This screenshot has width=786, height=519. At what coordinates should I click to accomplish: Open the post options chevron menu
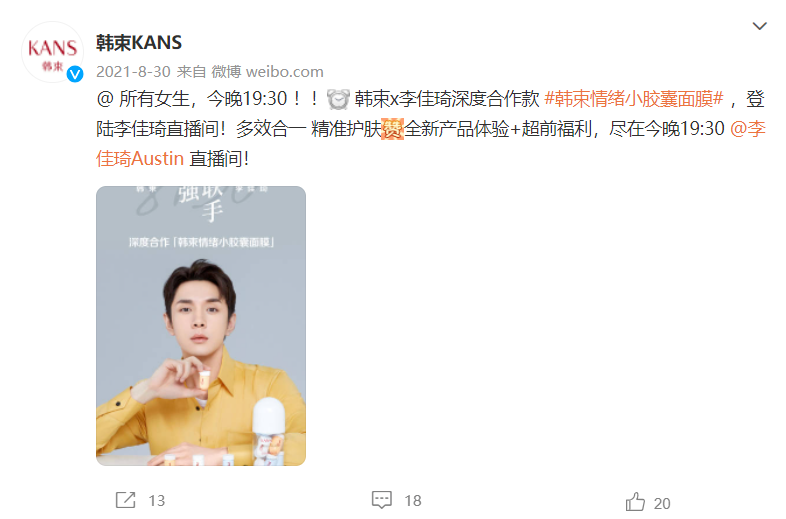759,26
